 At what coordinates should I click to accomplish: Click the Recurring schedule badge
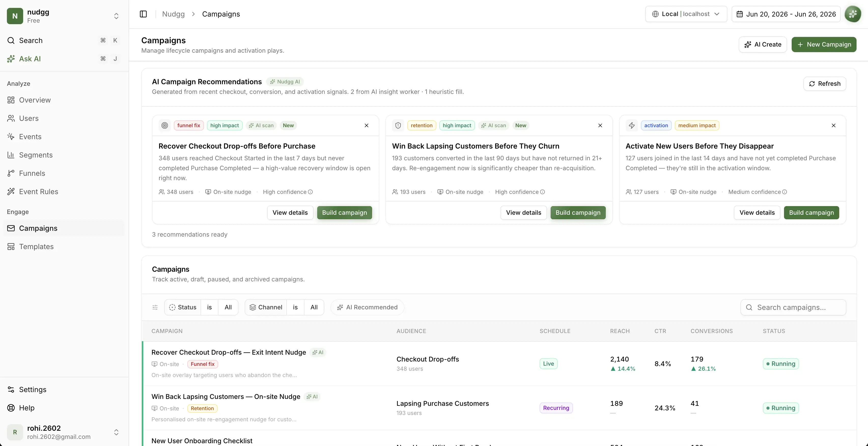(x=556, y=408)
